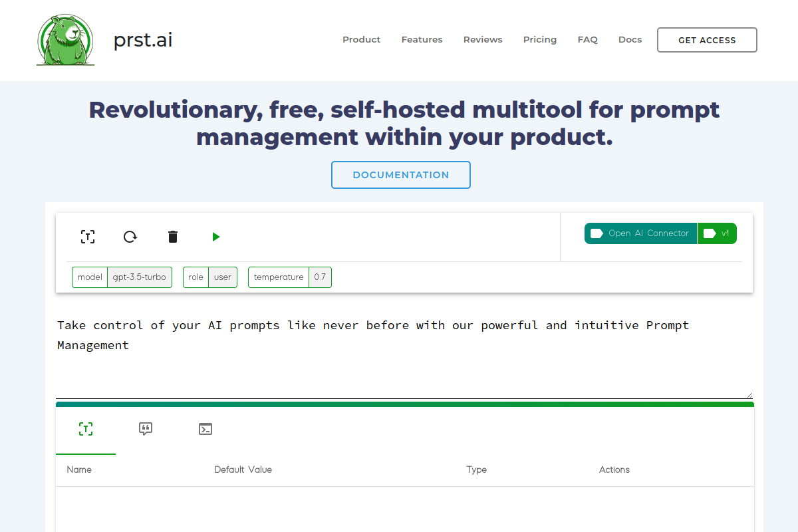Viewport: 798px width, 532px height.
Task: Click the Type column header
Action: pos(476,469)
